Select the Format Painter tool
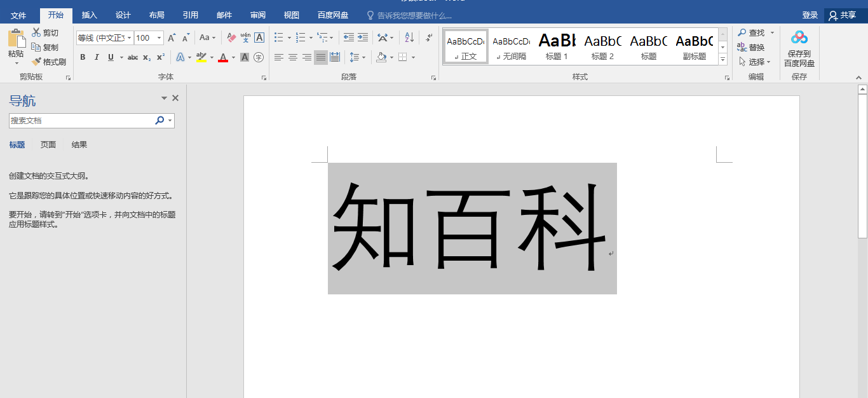The width and height of the screenshot is (868, 398). 50,61
